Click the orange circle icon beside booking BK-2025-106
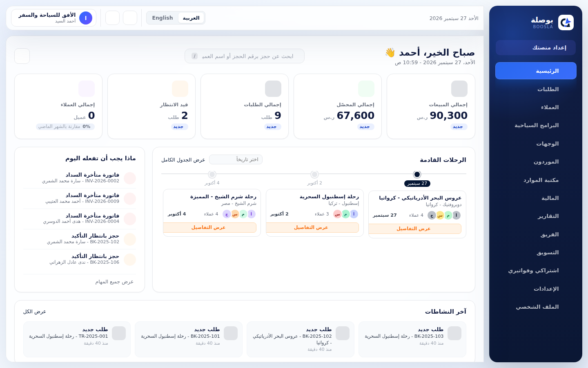This screenshot has width=588, height=368. (130, 260)
